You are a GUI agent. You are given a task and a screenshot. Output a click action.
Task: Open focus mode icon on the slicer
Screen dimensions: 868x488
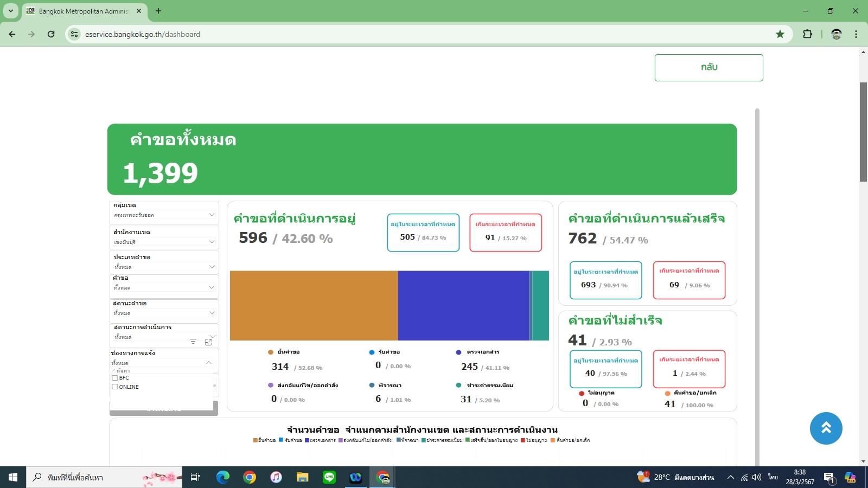(x=208, y=342)
